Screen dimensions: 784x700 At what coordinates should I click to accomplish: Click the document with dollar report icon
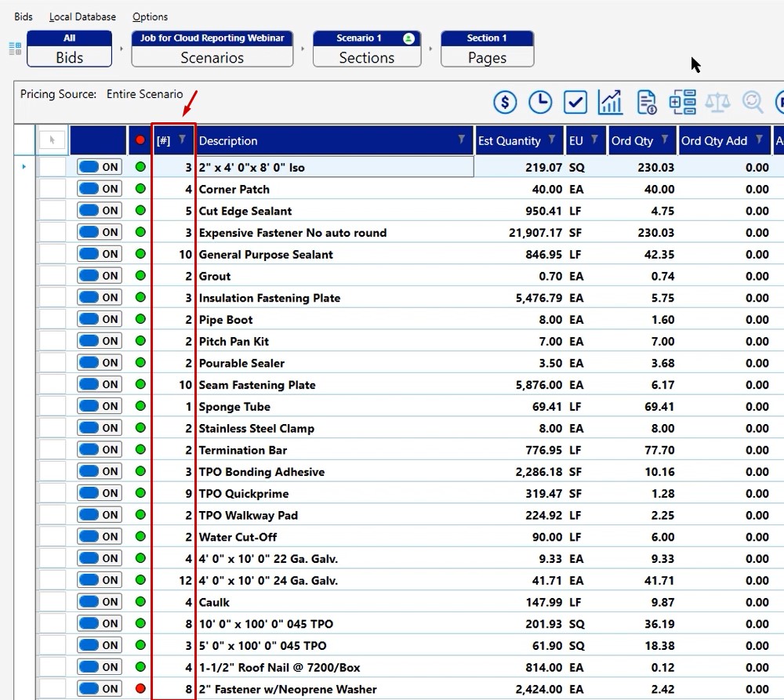[x=646, y=102]
